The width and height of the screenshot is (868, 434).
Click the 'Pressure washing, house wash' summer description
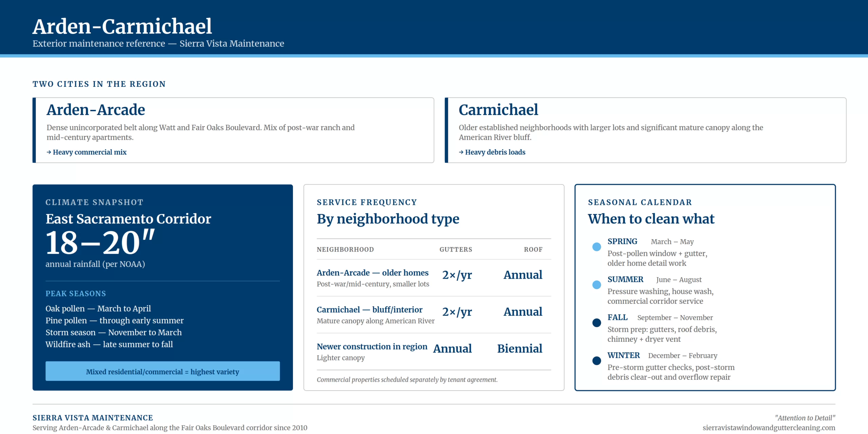click(x=660, y=296)
